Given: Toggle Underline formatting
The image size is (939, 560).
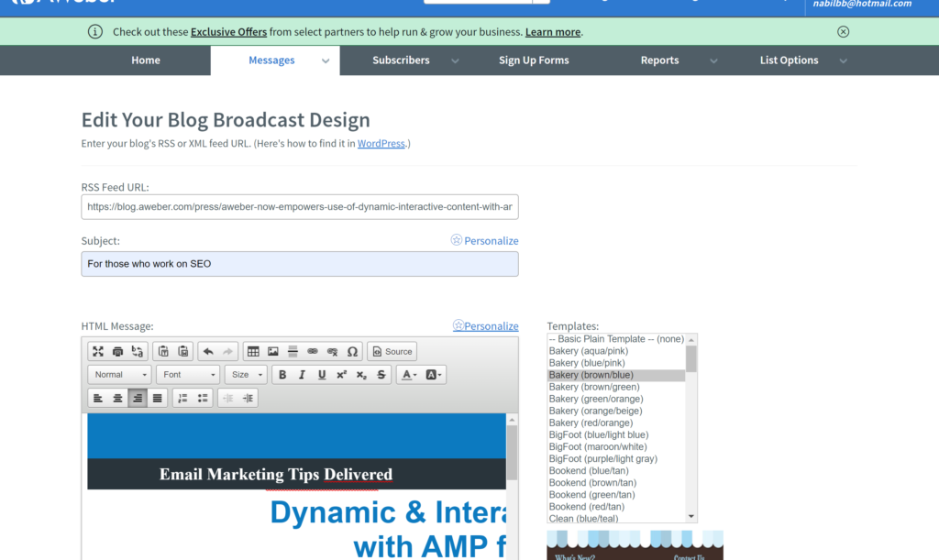Looking at the screenshot, I should click(322, 375).
